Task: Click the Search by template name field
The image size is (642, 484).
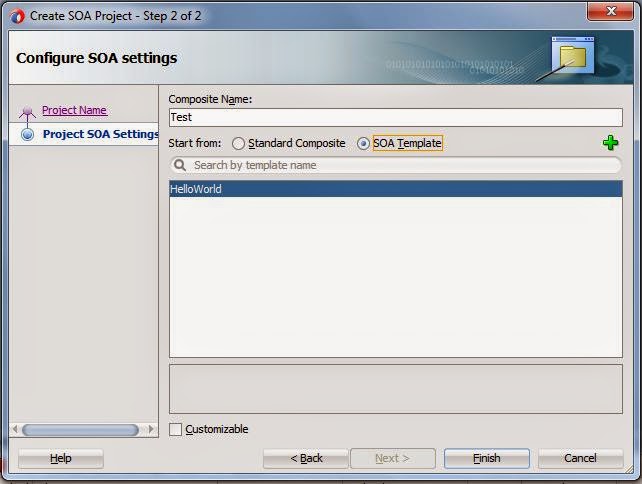Action: point(396,165)
